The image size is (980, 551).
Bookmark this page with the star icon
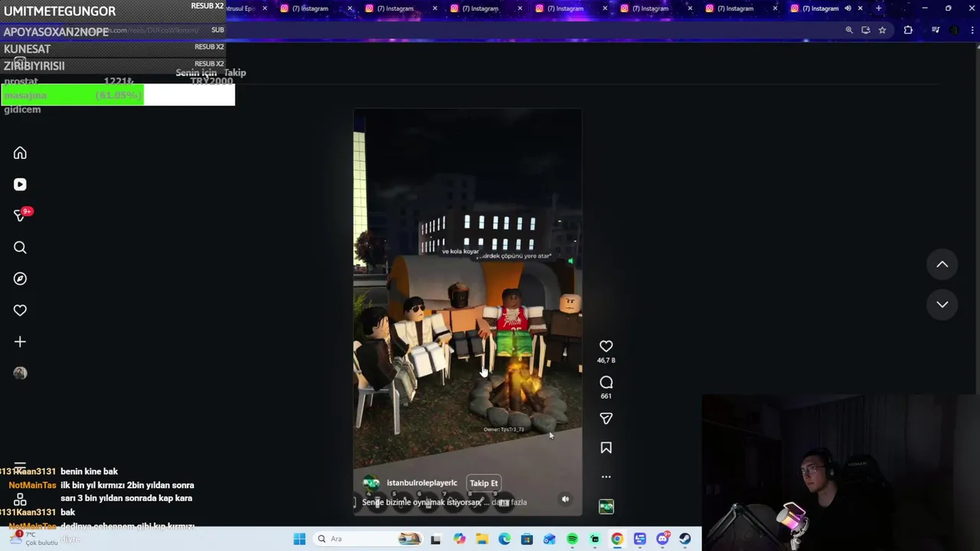[x=882, y=30]
